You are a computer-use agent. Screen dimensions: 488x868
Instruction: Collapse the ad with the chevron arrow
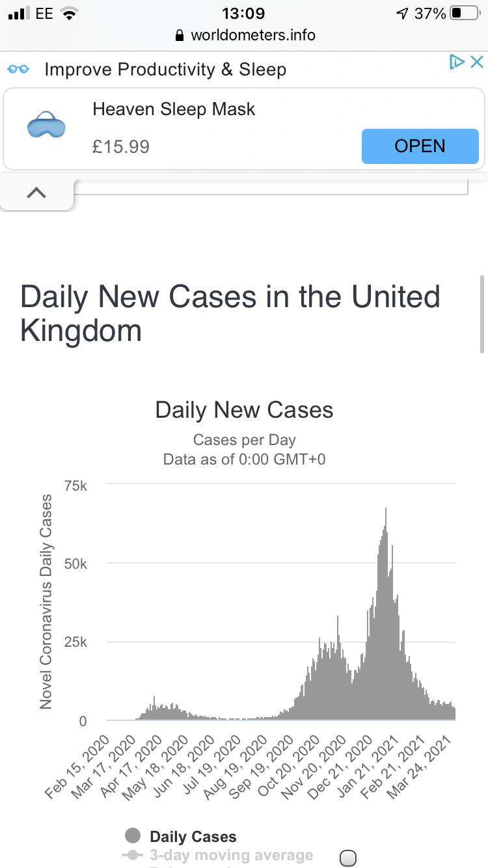point(37,193)
